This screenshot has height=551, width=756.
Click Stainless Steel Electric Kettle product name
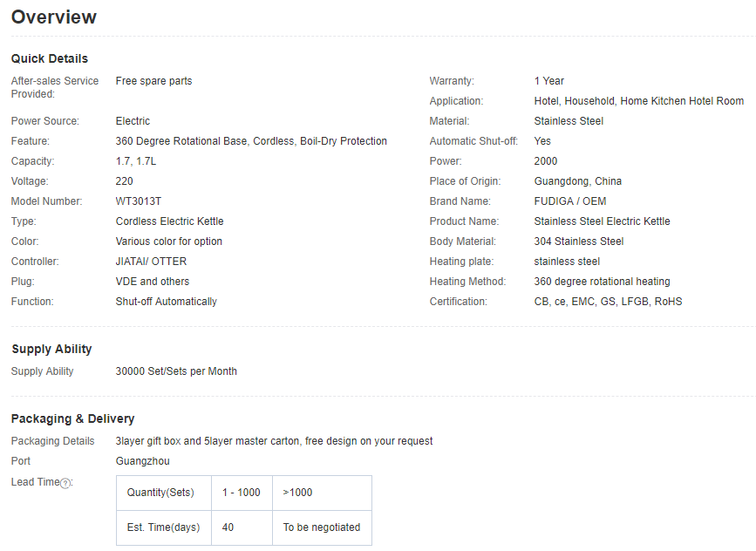pyautogui.click(x=602, y=221)
